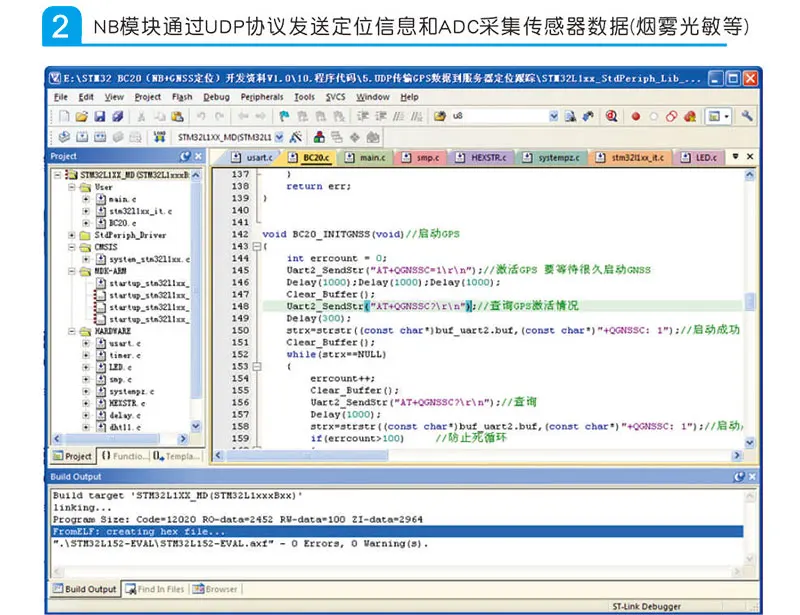Pin the Project panel
Screen dimensions: 800x615
coord(184,157)
